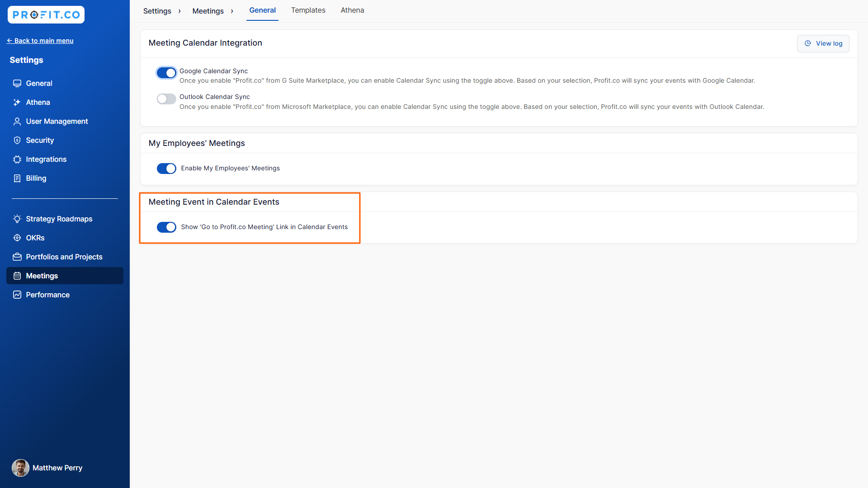Click the Billing receipt icon
The width and height of the screenshot is (868, 488).
(17, 178)
